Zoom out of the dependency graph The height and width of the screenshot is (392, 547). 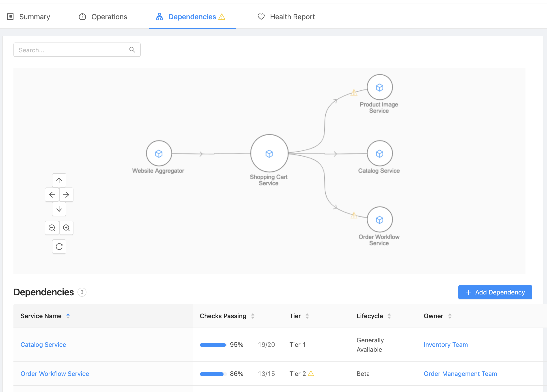click(52, 228)
